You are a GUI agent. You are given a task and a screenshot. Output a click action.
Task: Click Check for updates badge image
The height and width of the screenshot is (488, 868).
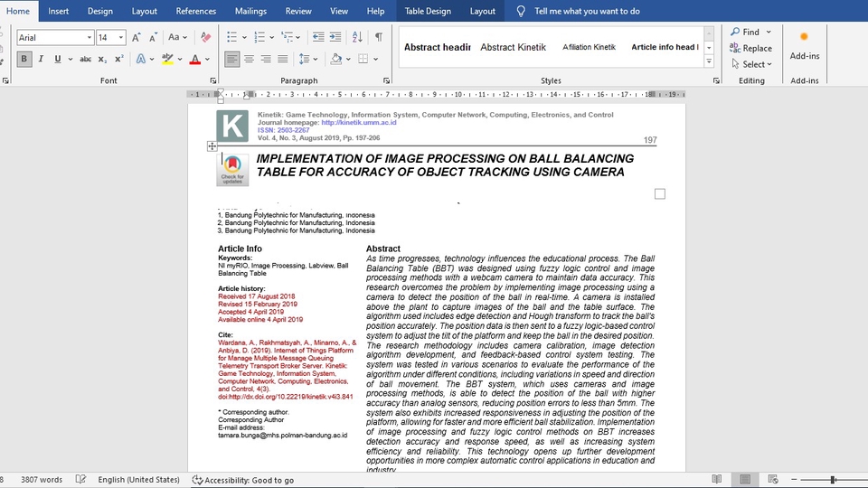232,169
